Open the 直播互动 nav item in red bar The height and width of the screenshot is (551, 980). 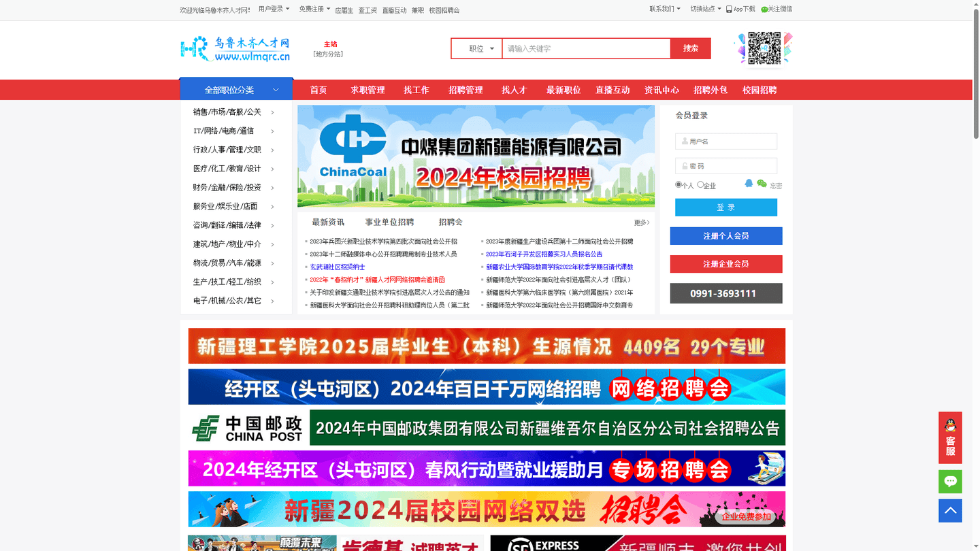click(612, 90)
